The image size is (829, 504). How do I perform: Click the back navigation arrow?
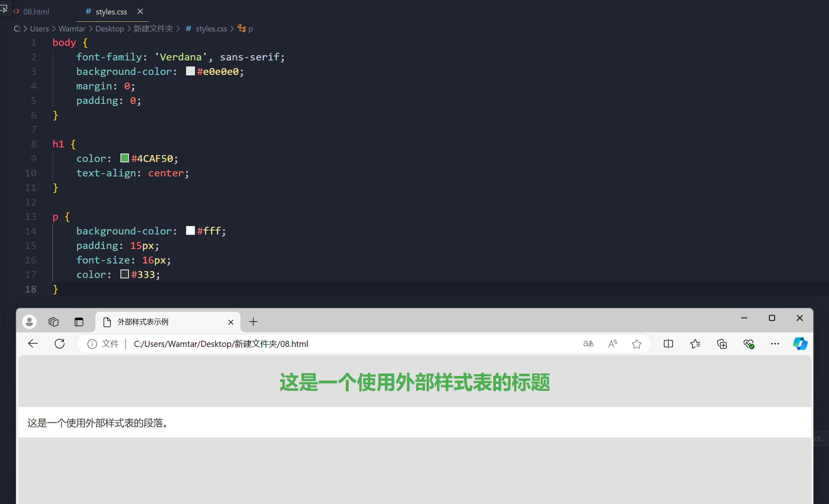coord(33,344)
